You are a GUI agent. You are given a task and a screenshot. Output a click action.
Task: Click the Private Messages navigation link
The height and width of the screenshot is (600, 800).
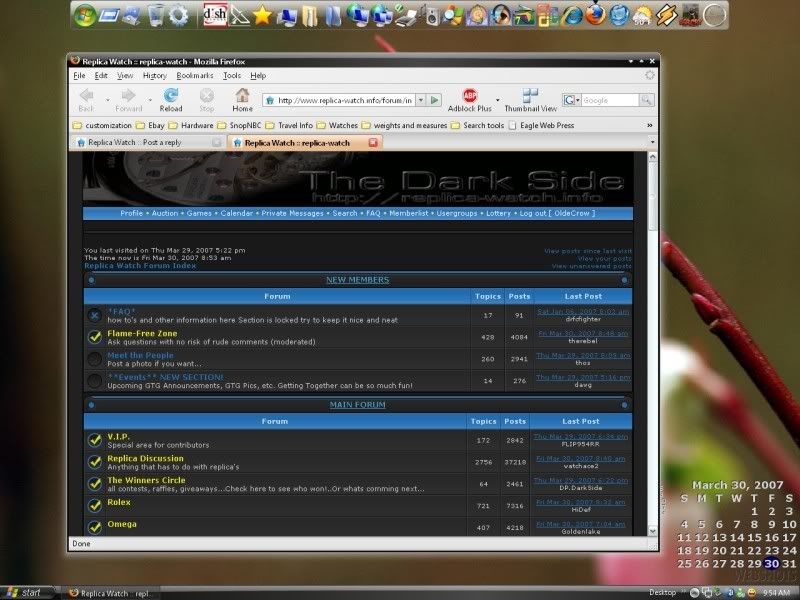294,213
